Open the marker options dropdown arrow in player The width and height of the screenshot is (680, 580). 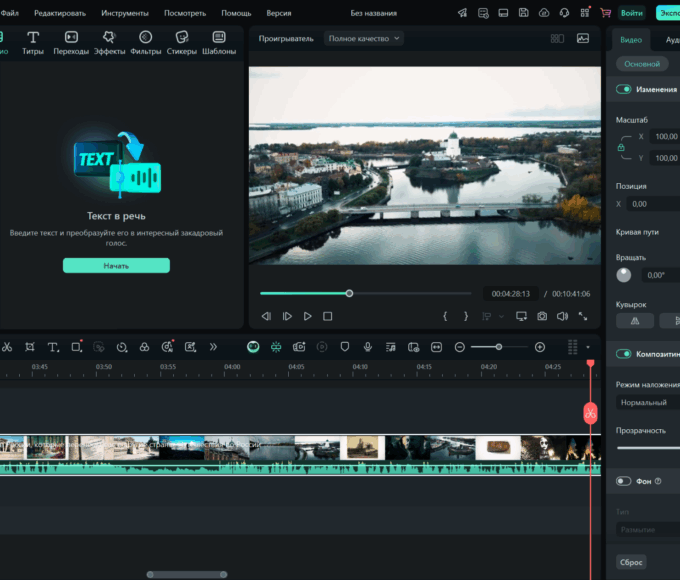501,317
